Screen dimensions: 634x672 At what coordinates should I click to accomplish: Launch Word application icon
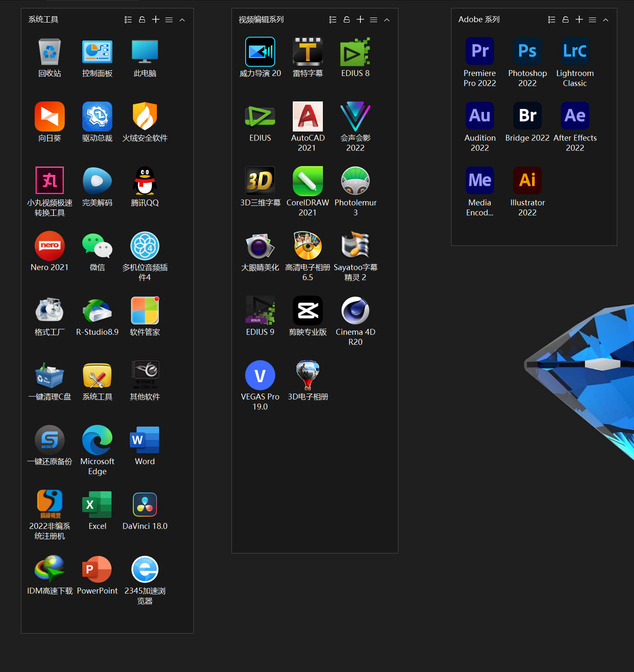click(x=145, y=440)
